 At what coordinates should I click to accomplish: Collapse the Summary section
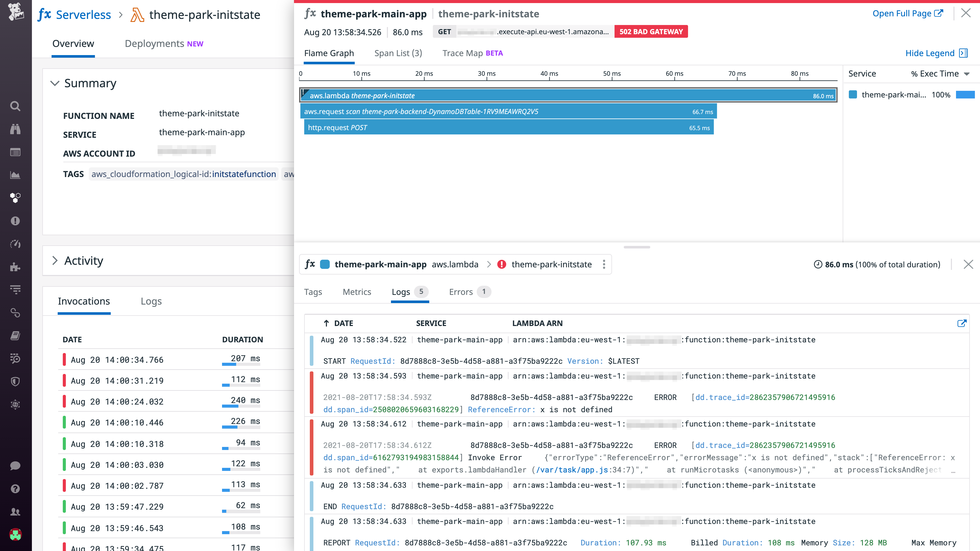55,83
